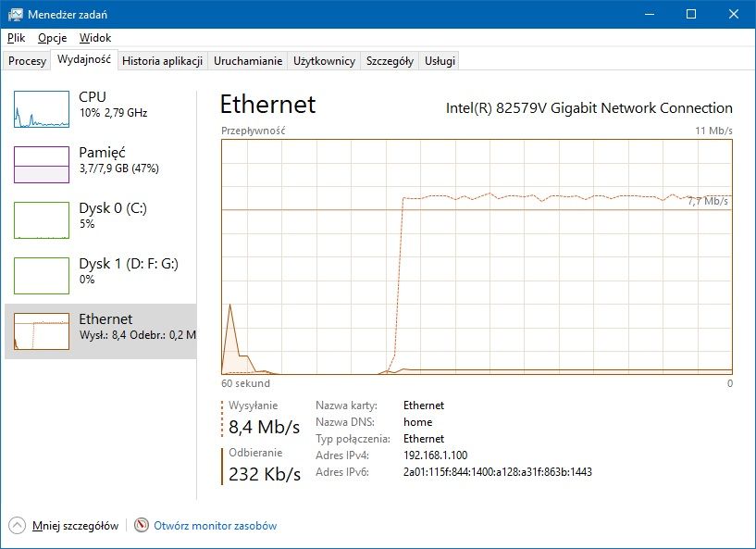The image size is (756, 549).
Task: Switch to the Usługi tab
Action: 440,61
